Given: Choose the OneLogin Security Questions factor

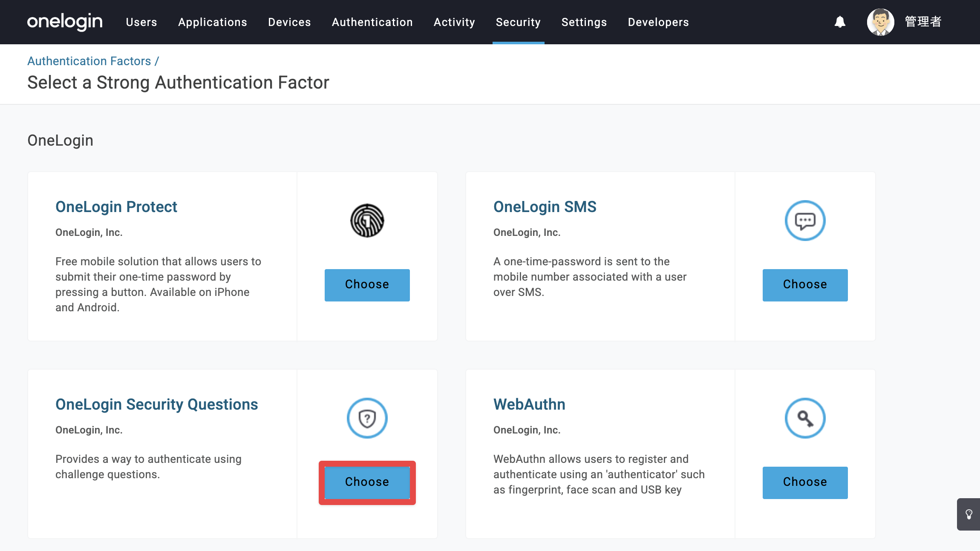Looking at the screenshot, I should (367, 482).
